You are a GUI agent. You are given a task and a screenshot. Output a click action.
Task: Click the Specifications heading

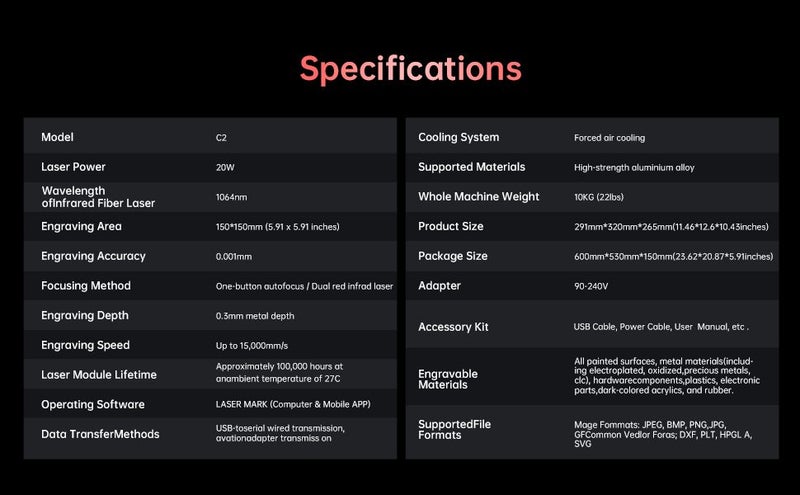click(411, 69)
